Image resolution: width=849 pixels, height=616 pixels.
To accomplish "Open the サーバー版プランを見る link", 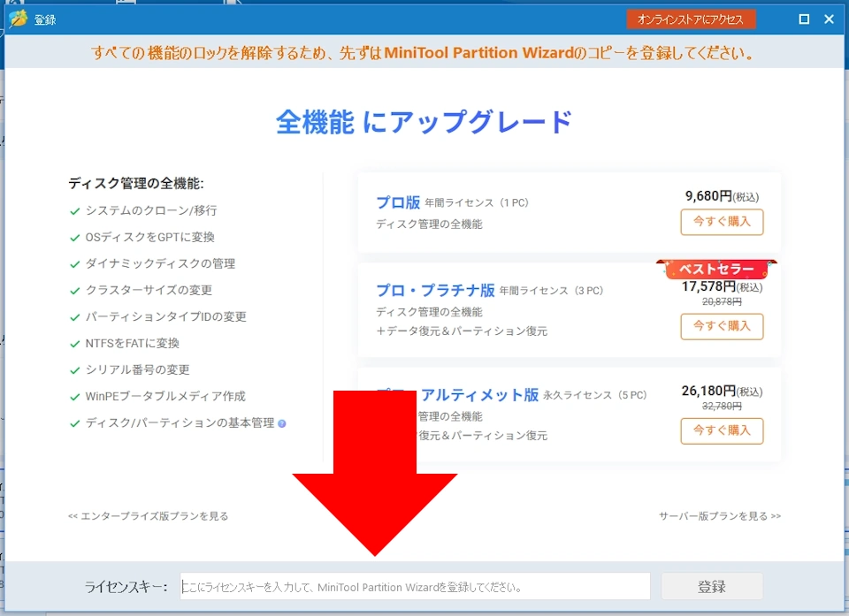I will click(x=720, y=516).
